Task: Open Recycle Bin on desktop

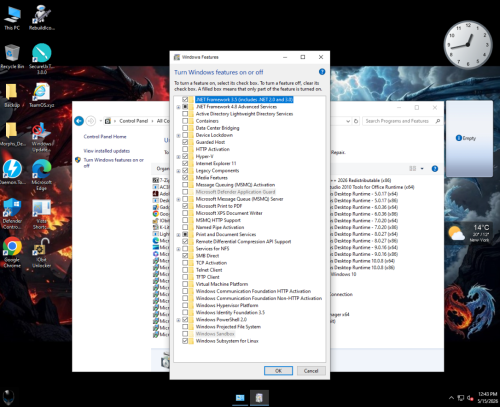Action: (12, 57)
